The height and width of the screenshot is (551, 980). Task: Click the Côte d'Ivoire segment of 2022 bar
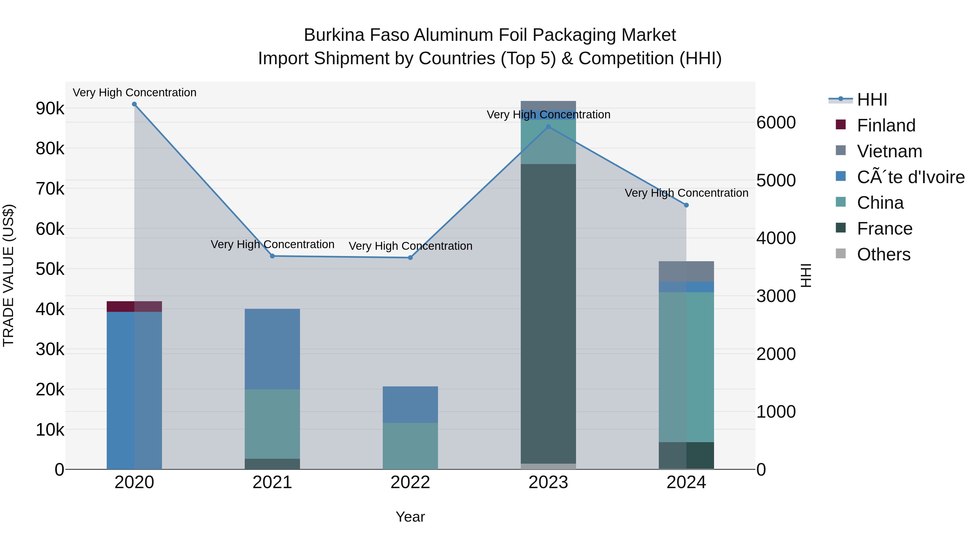click(411, 405)
